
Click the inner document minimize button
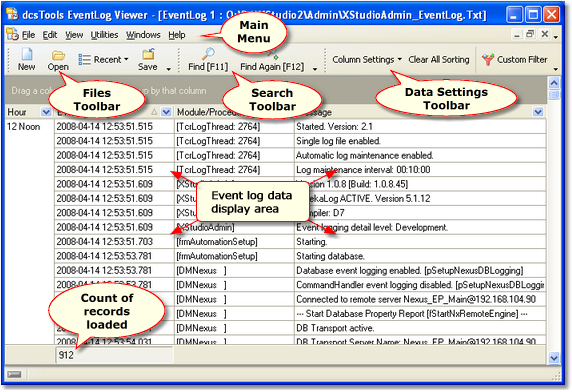[517, 35]
